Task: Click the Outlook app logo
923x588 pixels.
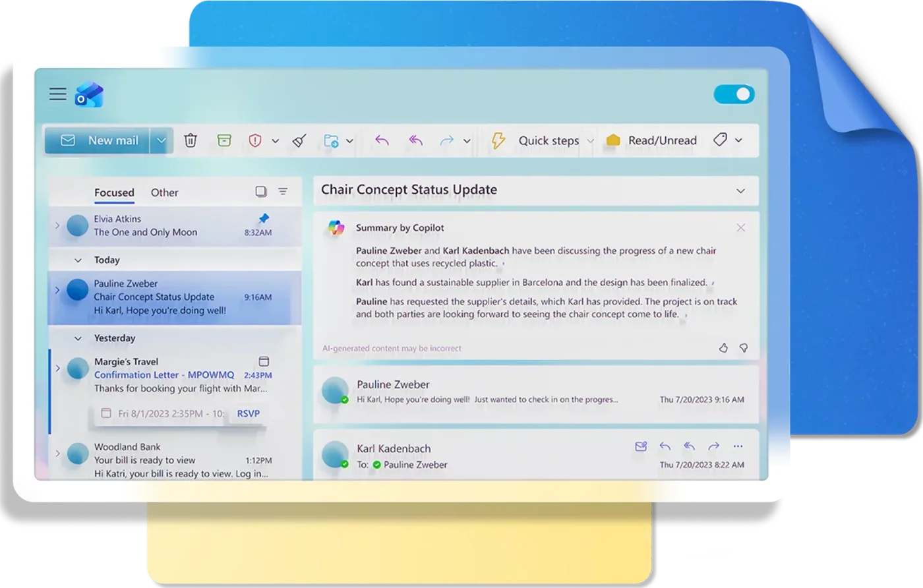Action: pyautogui.click(x=89, y=94)
